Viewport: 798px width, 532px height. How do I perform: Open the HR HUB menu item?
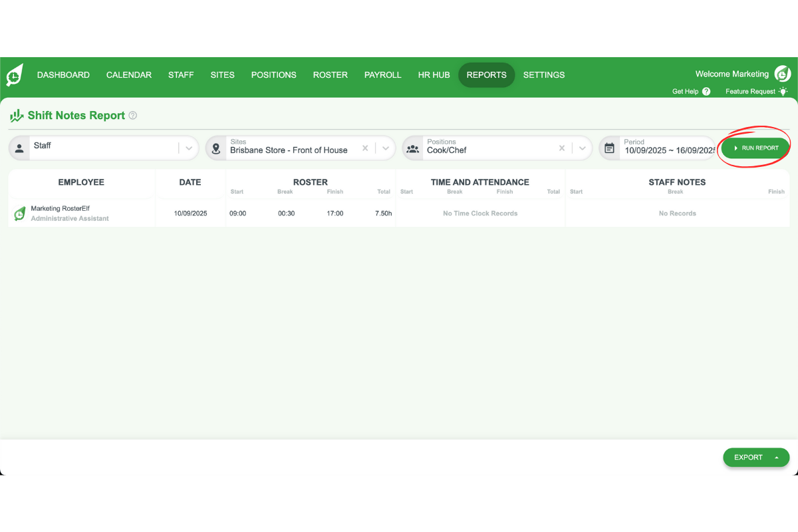pos(434,74)
